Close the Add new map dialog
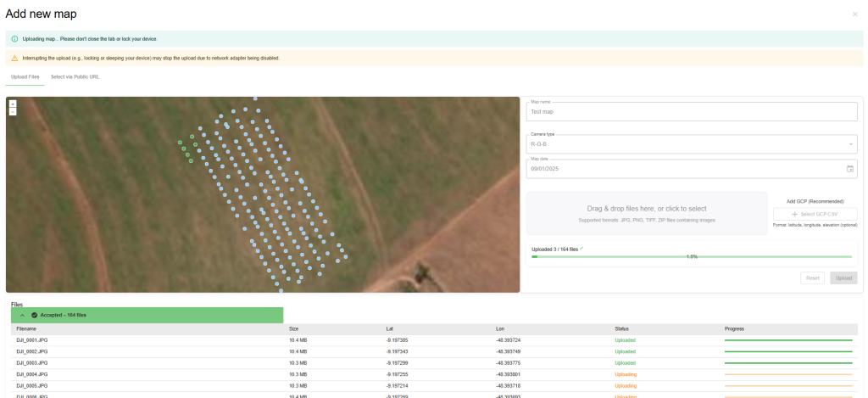 pos(854,14)
